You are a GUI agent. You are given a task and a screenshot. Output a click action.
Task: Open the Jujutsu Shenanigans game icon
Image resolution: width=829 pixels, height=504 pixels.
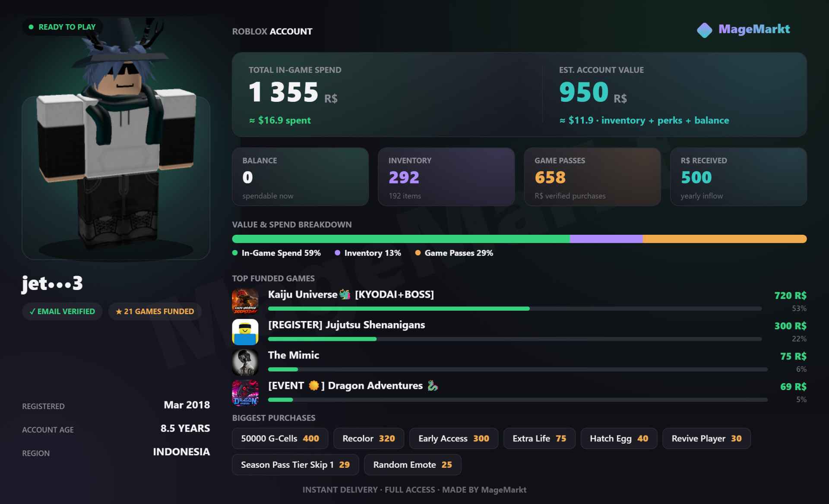point(245,332)
